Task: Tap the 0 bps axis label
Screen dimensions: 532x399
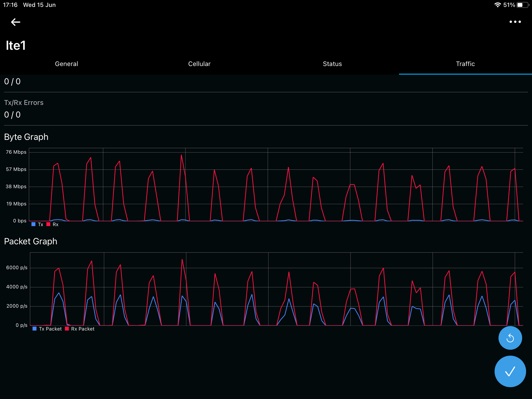Action: click(x=20, y=221)
